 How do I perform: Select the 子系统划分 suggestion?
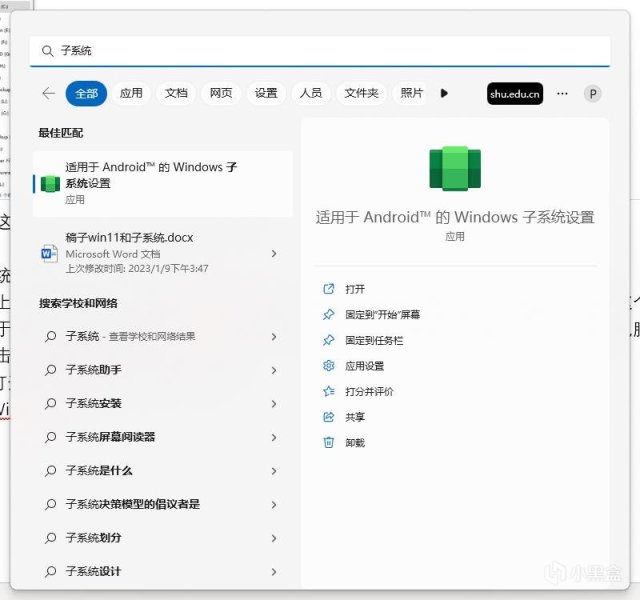[162, 538]
